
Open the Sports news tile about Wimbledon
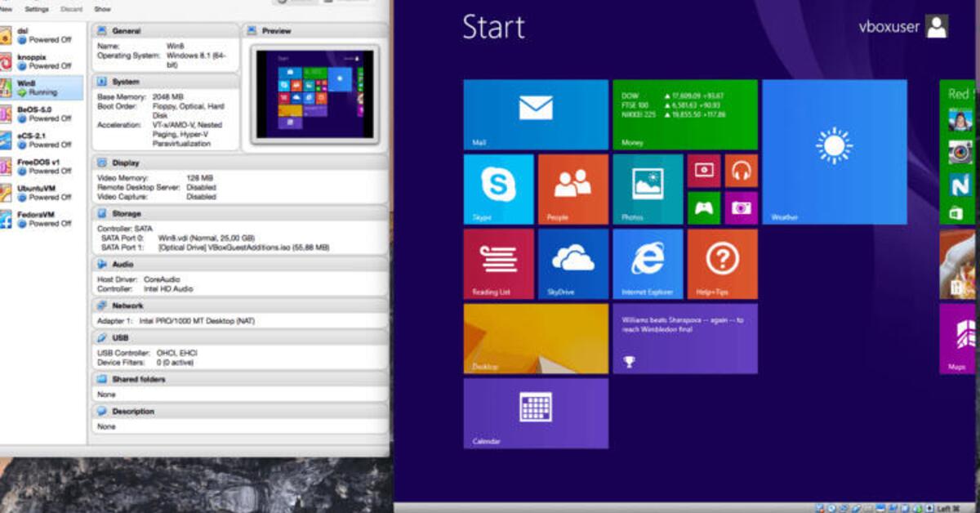tap(685, 339)
